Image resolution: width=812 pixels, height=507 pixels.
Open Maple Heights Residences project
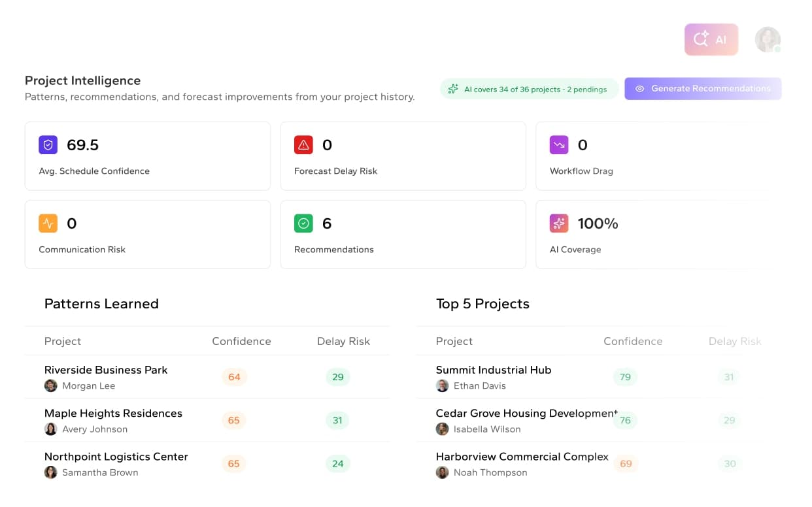[x=113, y=413]
